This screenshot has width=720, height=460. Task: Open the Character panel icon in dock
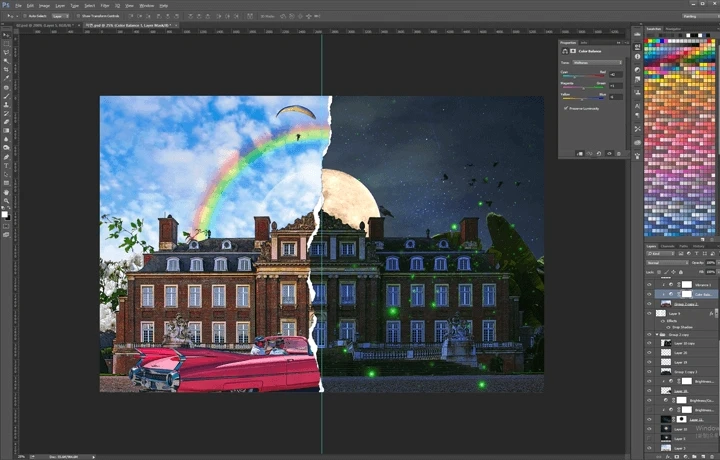click(x=637, y=106)
